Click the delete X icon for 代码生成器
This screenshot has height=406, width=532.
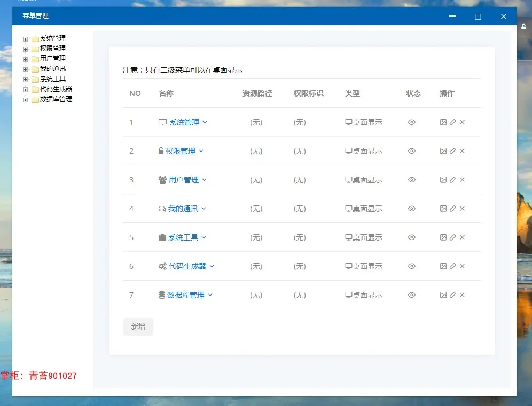pyautogui.click(x=462, y=266)
